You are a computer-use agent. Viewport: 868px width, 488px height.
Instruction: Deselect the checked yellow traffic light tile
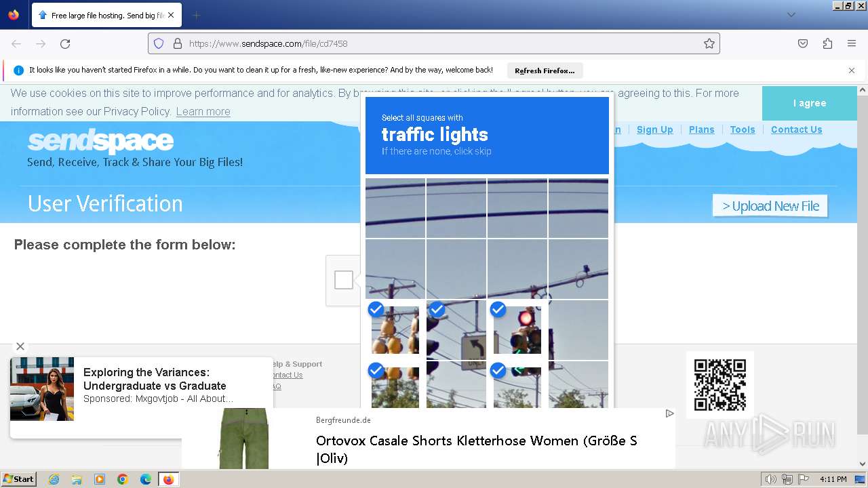point(395,330)
